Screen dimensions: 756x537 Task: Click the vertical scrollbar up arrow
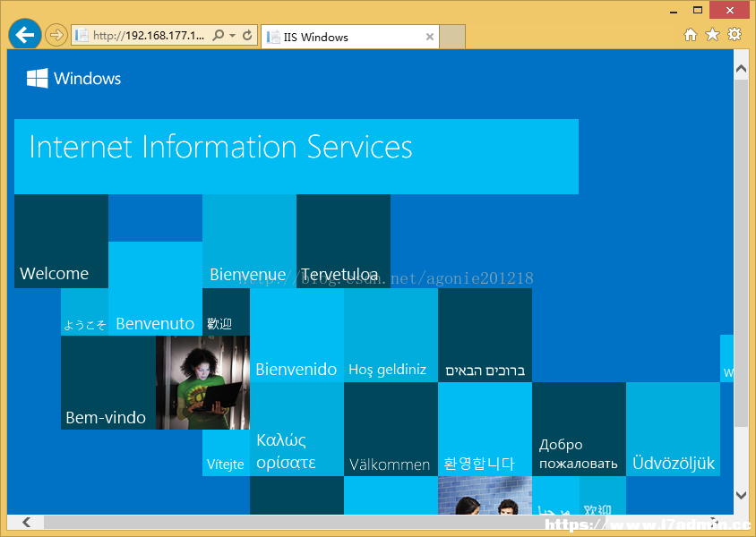pos(741,69)
